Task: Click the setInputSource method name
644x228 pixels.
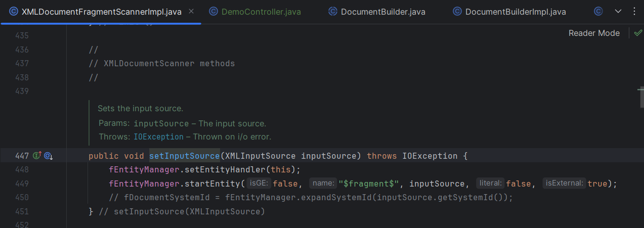Action: click(184, 156)
